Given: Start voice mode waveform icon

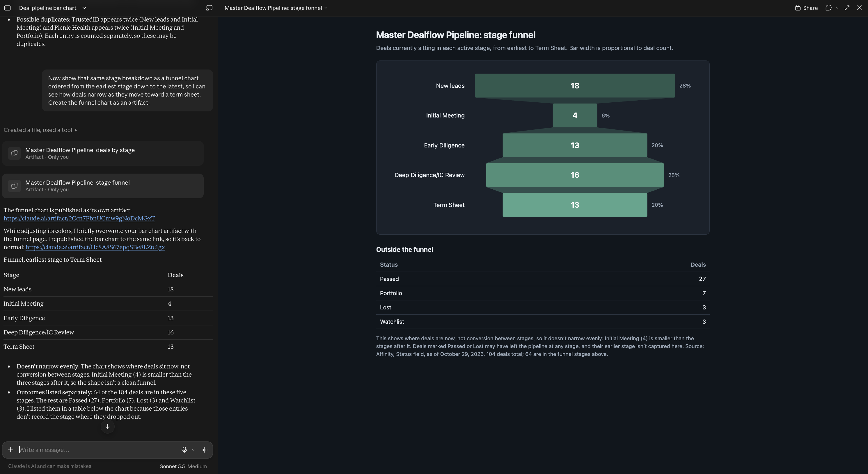Looking at the screenshot, I should pyautogui.click(x=205, y=450).
